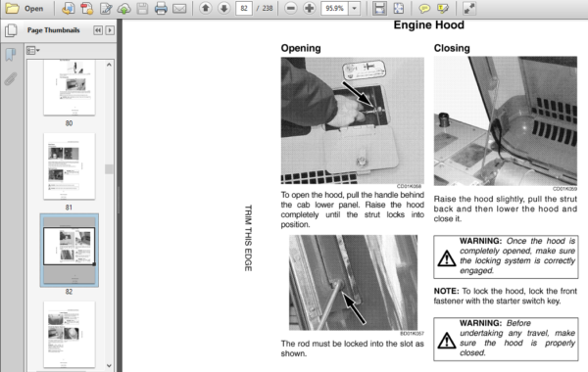Click the thumbnail panel scroll down arrow
The width and height of the screenshot is (588, 372).
[109, 365]
